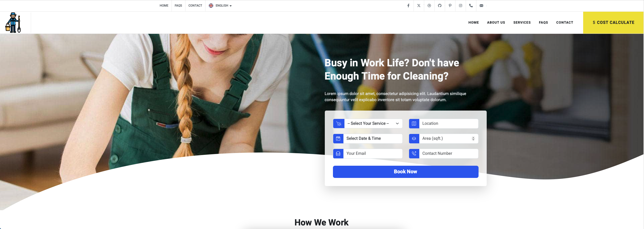Open the Dribbble social icon
This screenshot has width=644, height=229.
click(429, 6)
